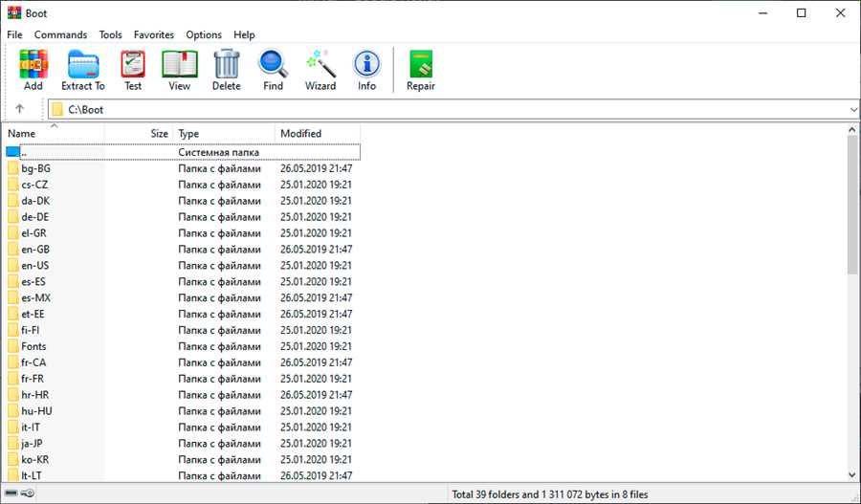The height and width of the screenshot is (504, 861).
Task: Open the View book icon
Action: 180,69
